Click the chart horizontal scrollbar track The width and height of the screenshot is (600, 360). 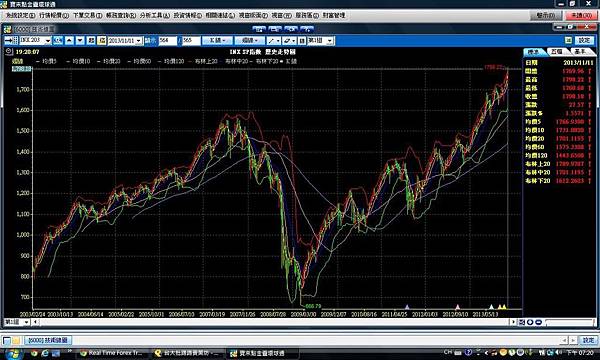click(x=274, y=322)
